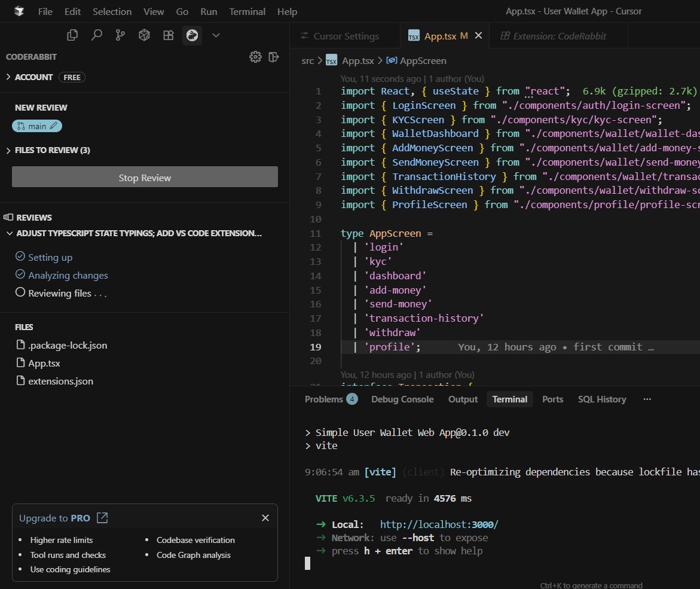Click the top 'You, 11 seconds ago' code lens
700x589 pixels.
412,78
